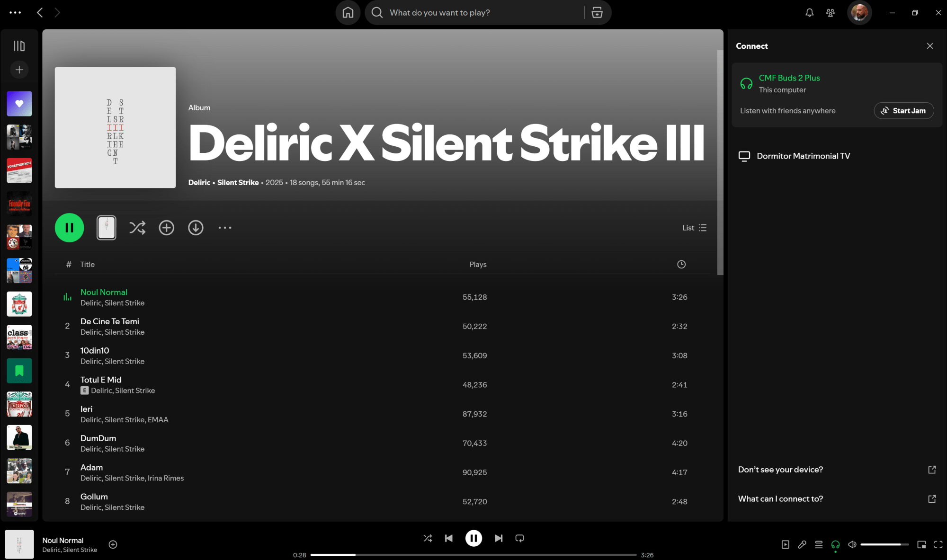Toggle shuffle in bottom playback bar
This screenshot has width=947, height=560.
pos(428,538)
